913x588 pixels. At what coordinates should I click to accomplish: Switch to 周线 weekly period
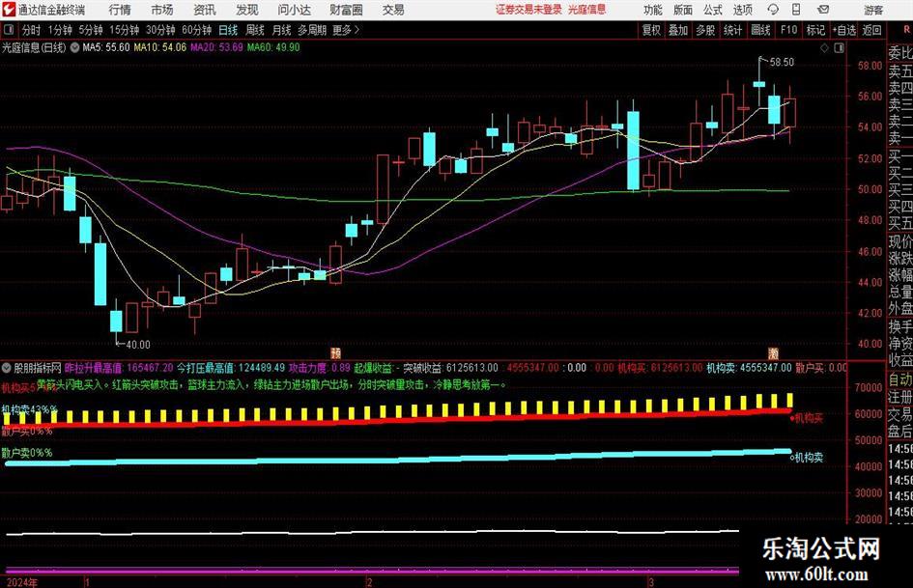(255, 30)
